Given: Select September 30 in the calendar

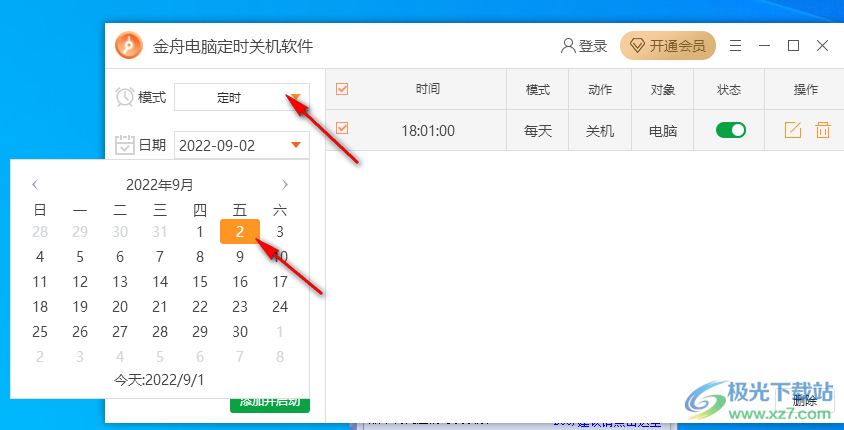Looking at the screenshot, I should (x=240, y=332).
